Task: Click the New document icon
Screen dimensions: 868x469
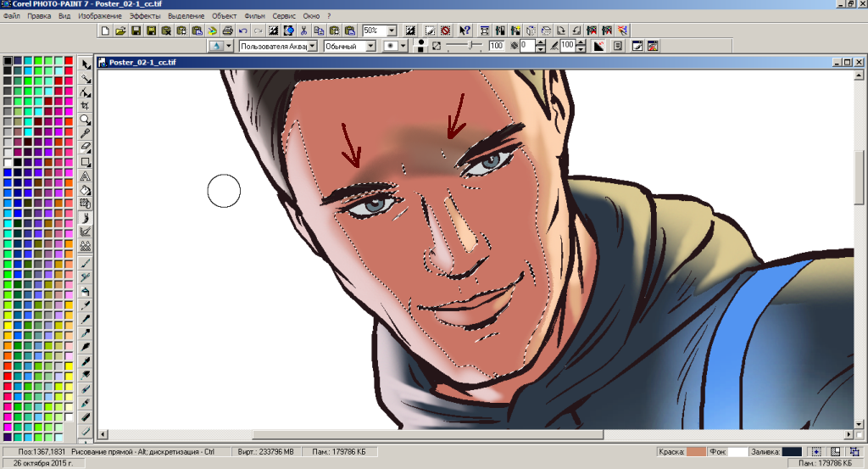Action: tap(105, 31)
